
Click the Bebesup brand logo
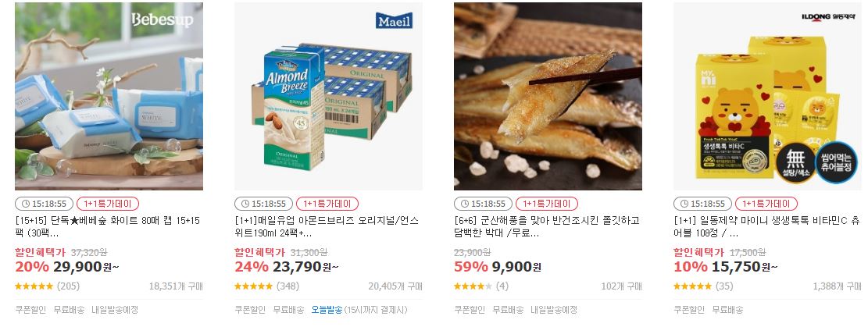point(163,20)
